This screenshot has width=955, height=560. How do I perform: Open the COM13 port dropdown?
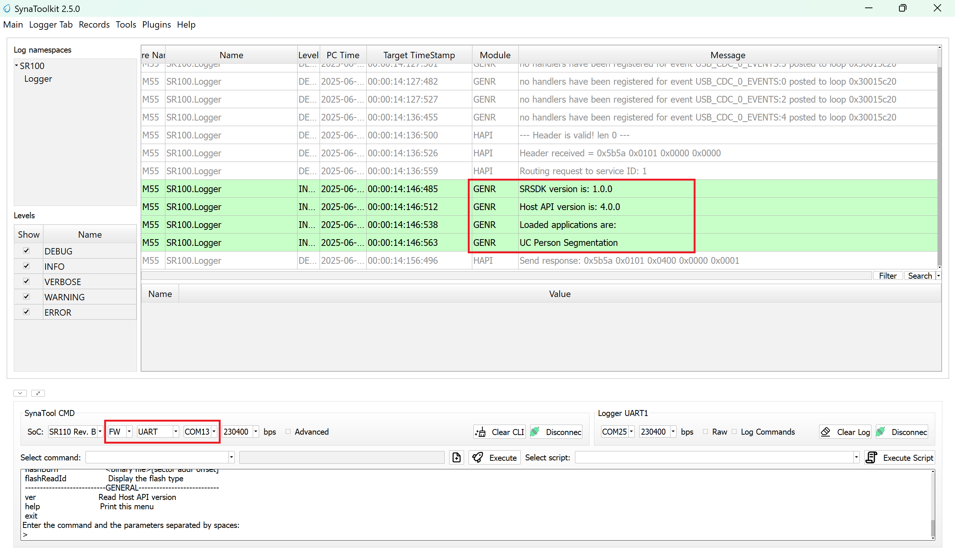[x=214, y=432]
